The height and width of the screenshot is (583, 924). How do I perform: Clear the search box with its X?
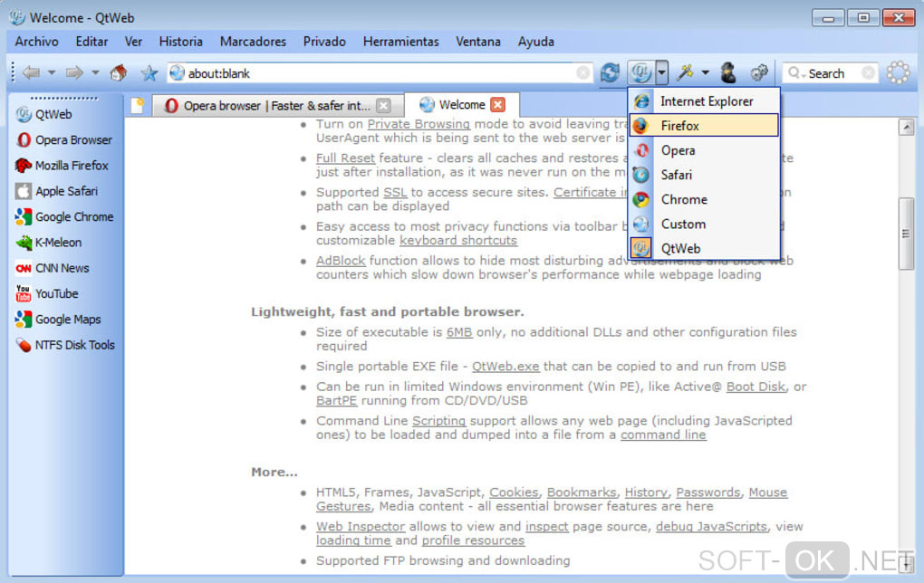pyautogui.click(x=868, y=73)
